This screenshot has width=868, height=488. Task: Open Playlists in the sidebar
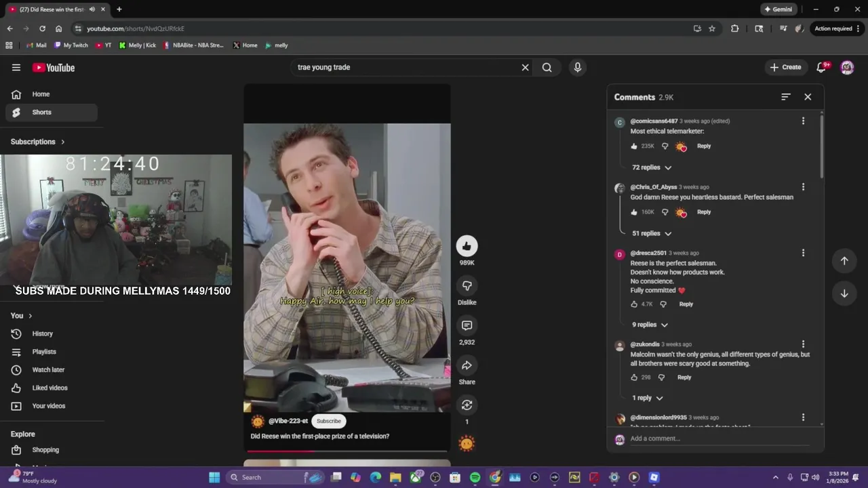click(52, 352)
